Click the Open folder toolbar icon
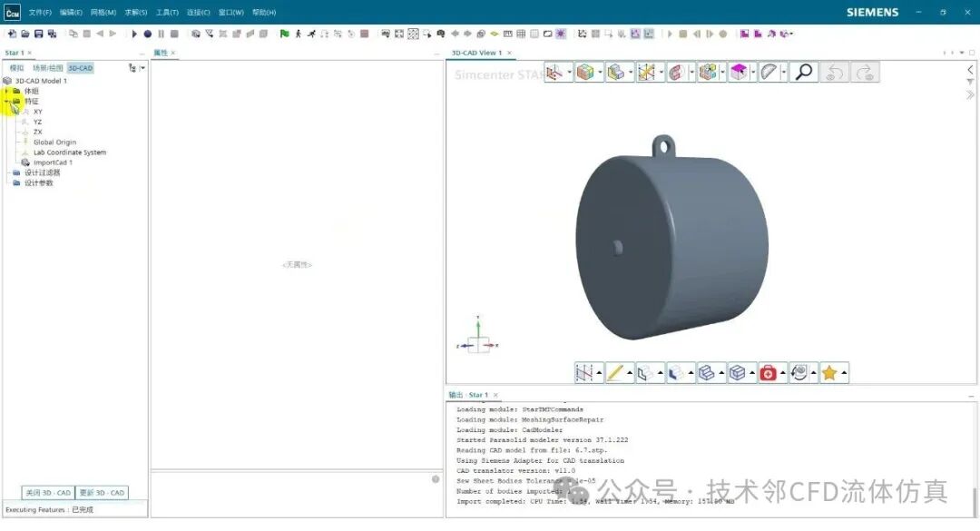Screen dimensions: 980x531 click(x=25, y=34)
